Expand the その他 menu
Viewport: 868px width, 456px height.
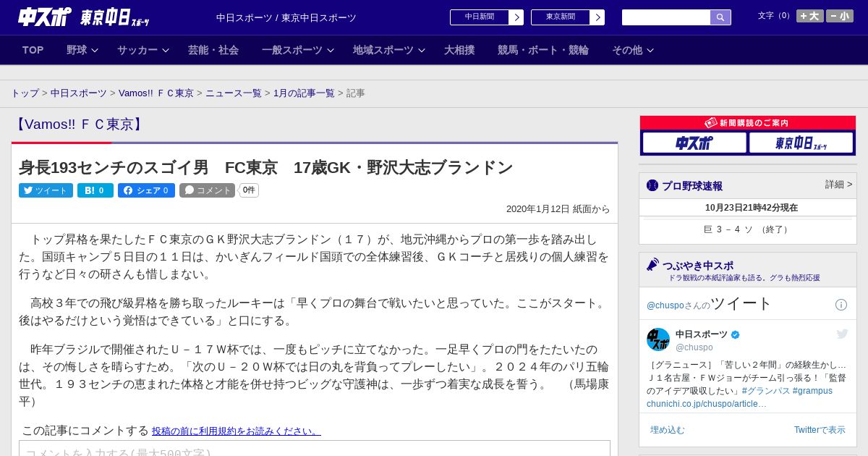[x=633, y=50]
